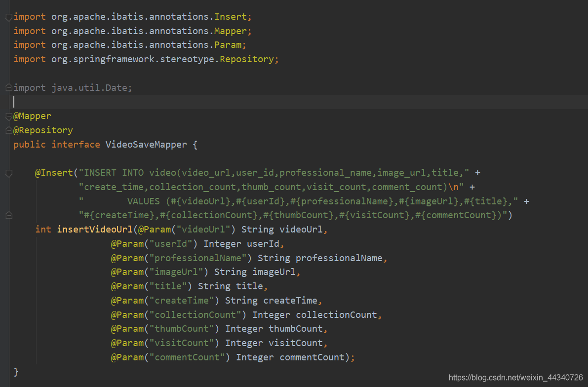Click the "professionalName" string in @Param
The image size is (588, 387).
(197, 258)
